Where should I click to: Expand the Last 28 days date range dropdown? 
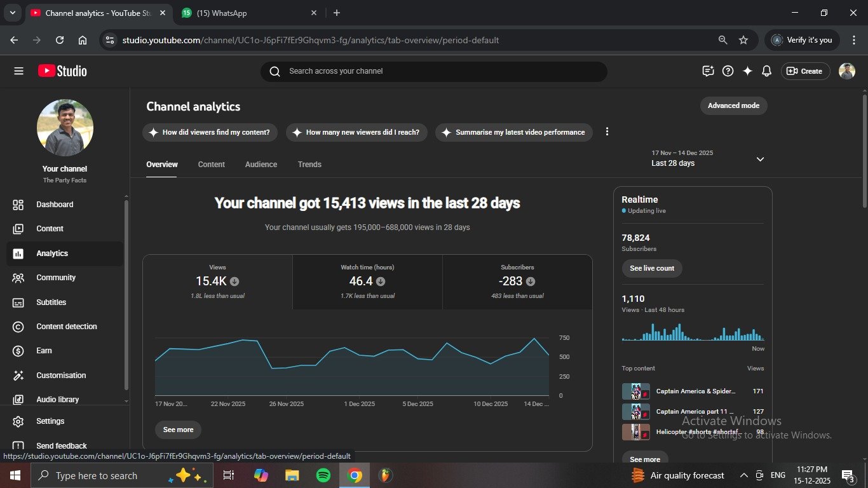coord(759,159)
